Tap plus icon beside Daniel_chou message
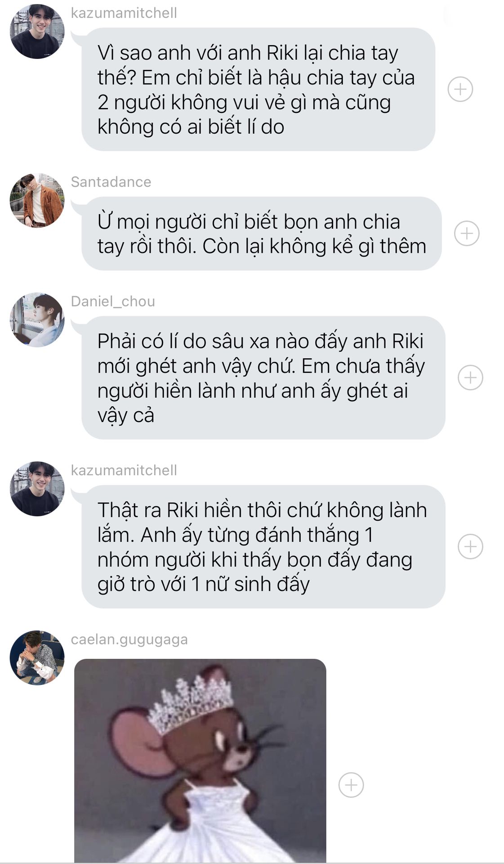Image resolution: width=504 pixels, height=864 pixels. [470, 377]
